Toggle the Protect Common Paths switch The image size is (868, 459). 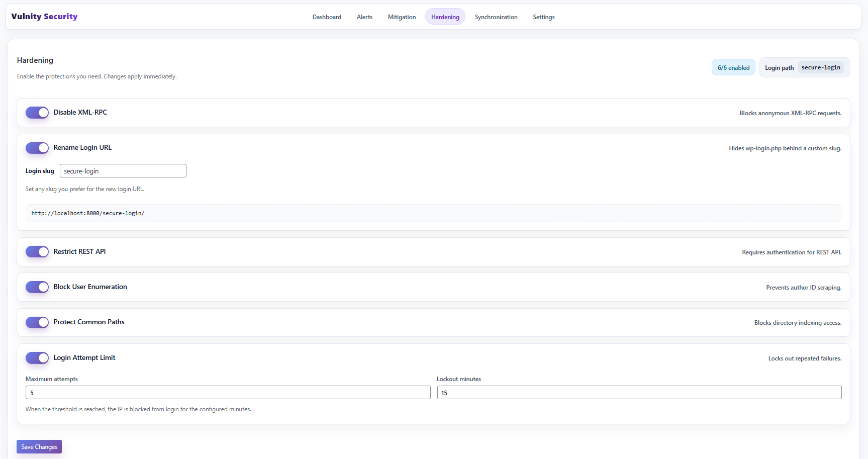(37, 322)
